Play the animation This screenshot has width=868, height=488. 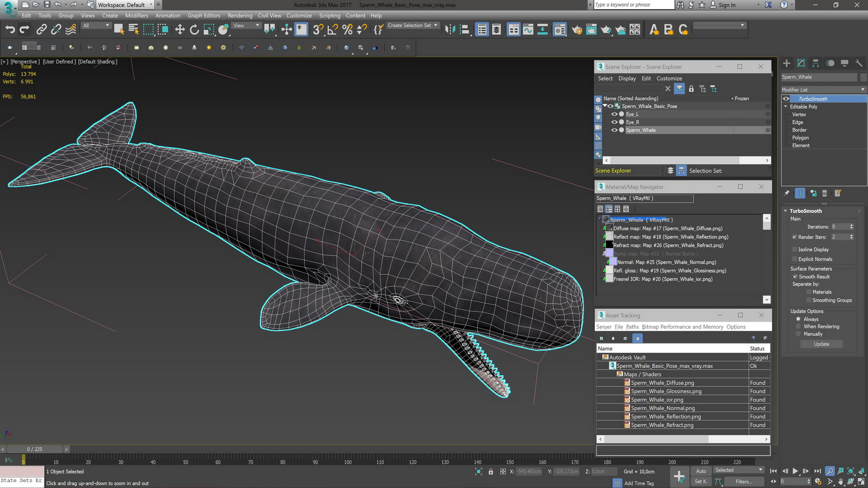click(795, 471)
